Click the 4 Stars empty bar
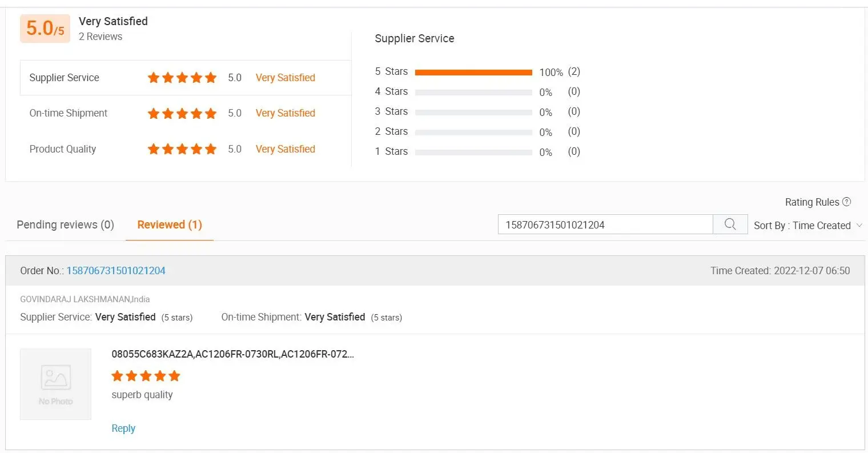This screenshot has height=453, width=868. 473,92
